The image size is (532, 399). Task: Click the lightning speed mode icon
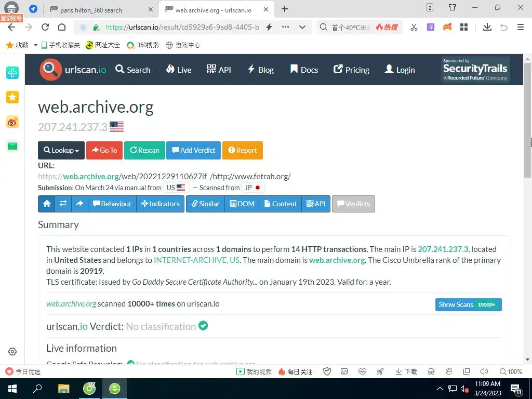(x=269, y=27)
